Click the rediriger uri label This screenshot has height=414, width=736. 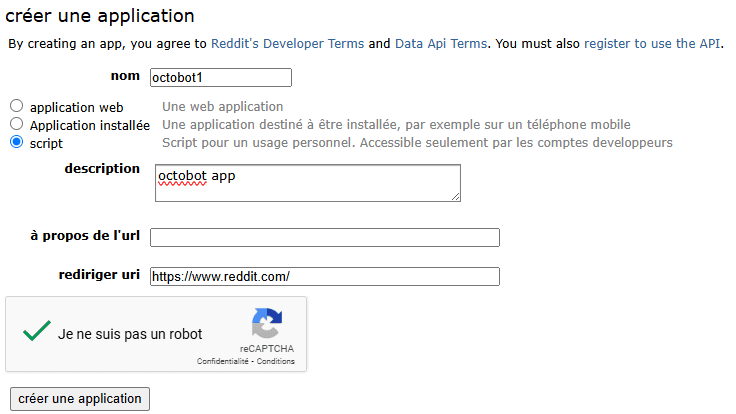99,275
